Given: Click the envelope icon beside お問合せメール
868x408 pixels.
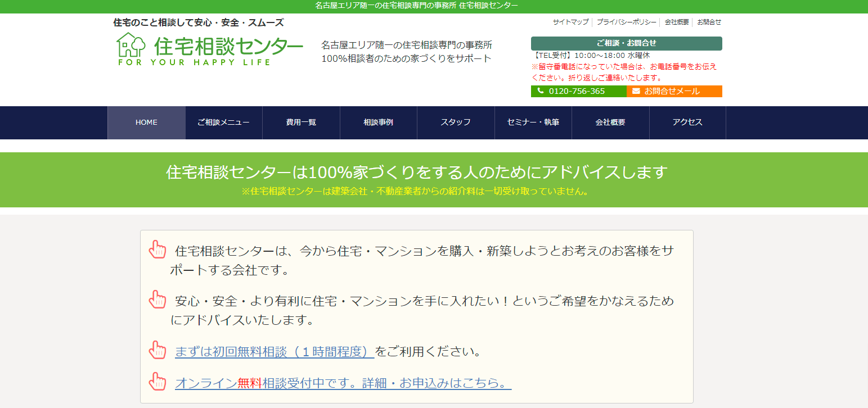Looking at the screenshot, I should pyautogui.click(x=636, y=91).
